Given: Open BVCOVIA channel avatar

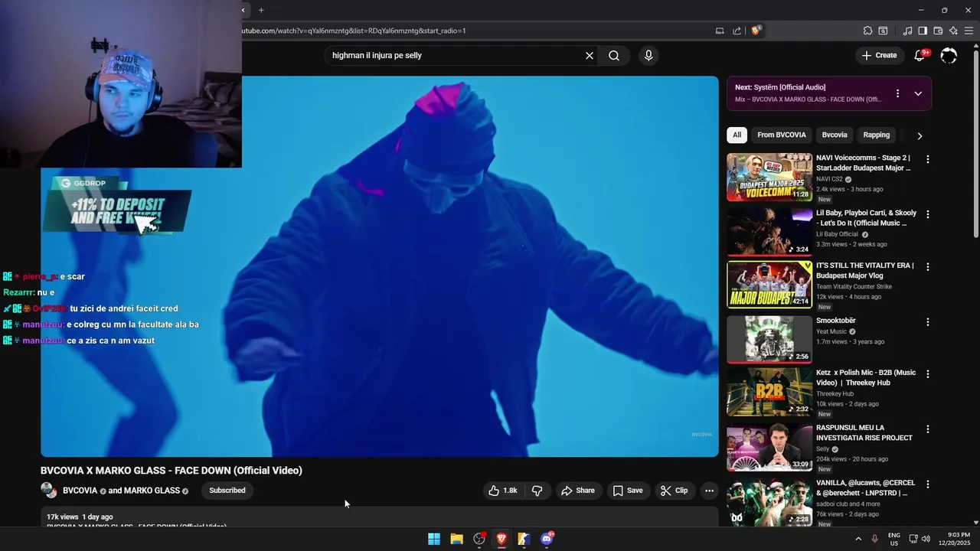Looking at the screenshot, I should [x=49, y=491].
